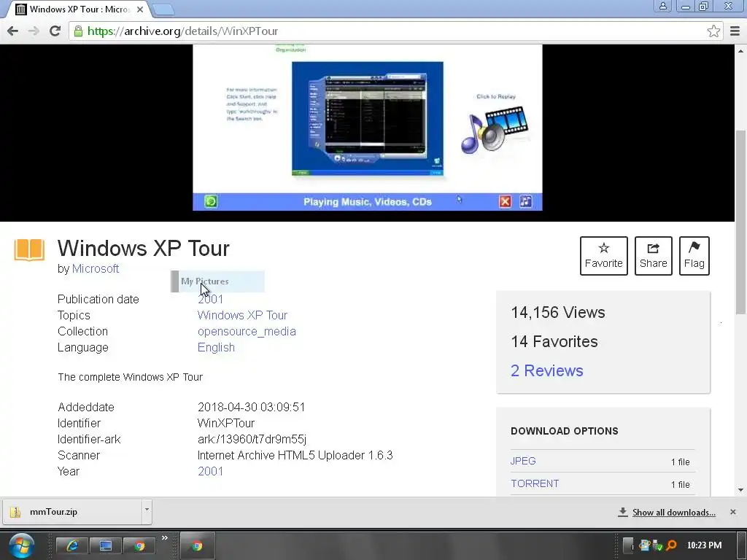Click the desktop monitor icon in taskbar

[x=105, y=545]
